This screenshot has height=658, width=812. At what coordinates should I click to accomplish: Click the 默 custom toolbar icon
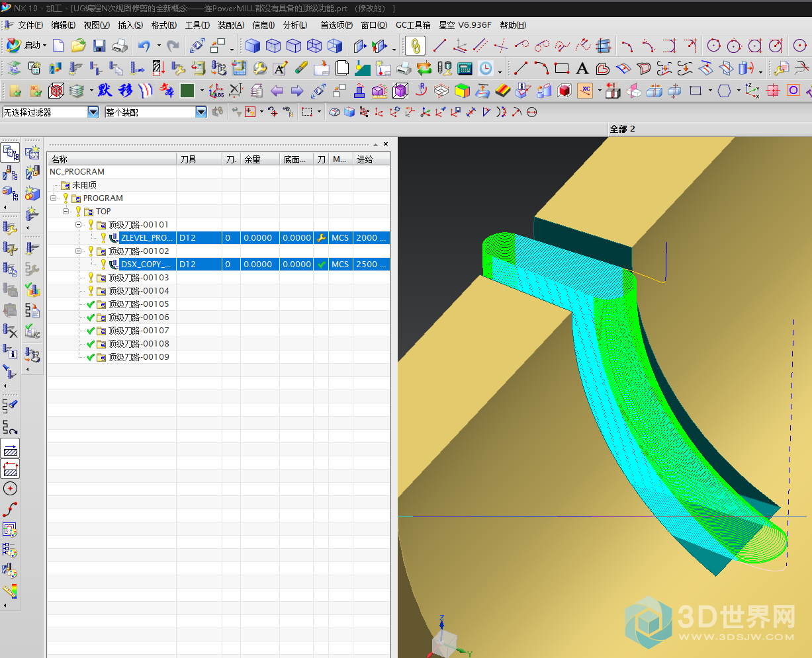(x=105, y=91)
